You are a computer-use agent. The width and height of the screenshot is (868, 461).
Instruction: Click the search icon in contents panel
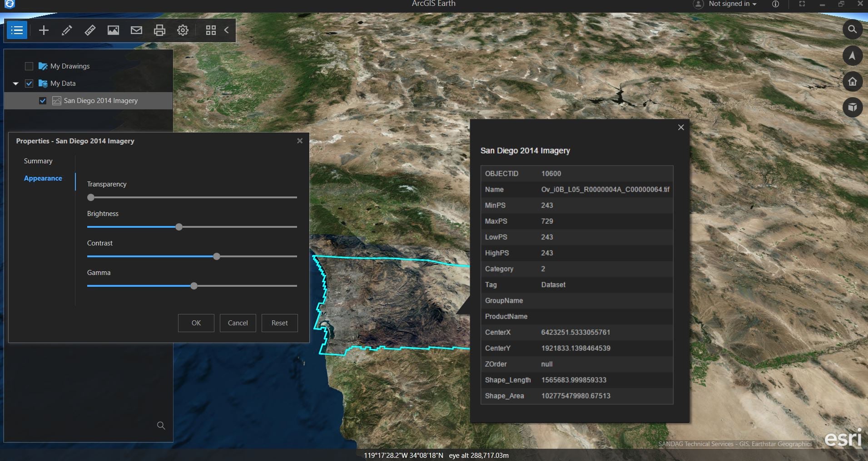[x=161, y=426]
